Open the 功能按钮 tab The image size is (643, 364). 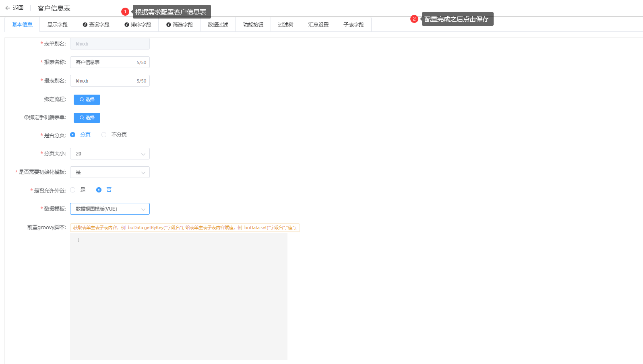pos(253,25)
